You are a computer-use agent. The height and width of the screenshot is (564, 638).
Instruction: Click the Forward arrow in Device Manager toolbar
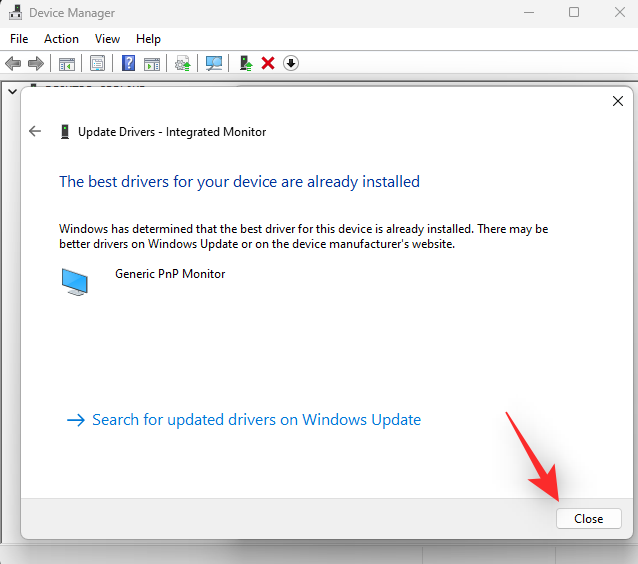tap(36, 63)
